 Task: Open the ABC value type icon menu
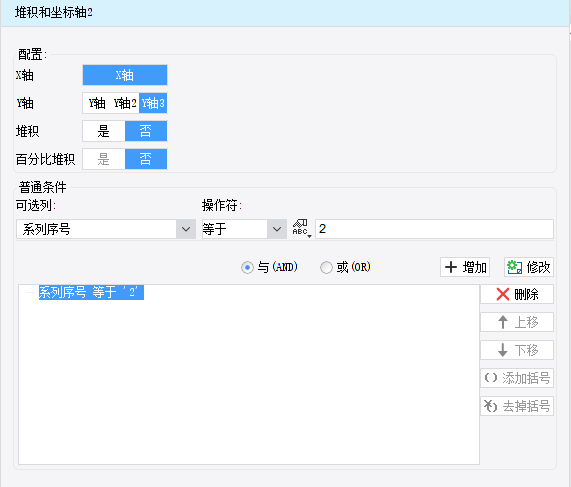pyautogui.click(x=302, y=228)
